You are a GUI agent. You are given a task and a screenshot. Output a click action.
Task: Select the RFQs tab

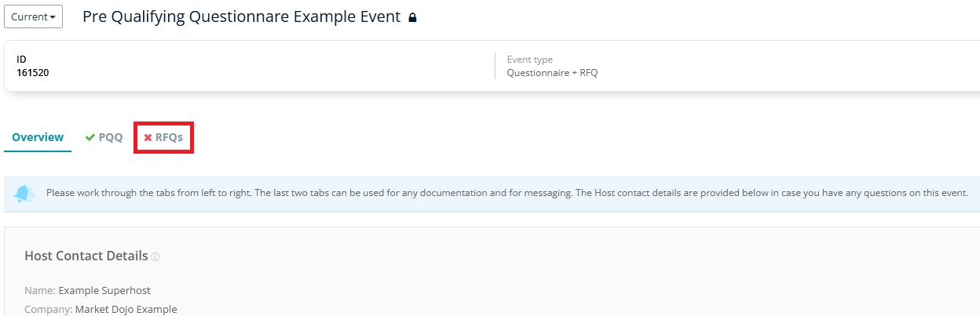pyautogui.click(x=169, y=137)
